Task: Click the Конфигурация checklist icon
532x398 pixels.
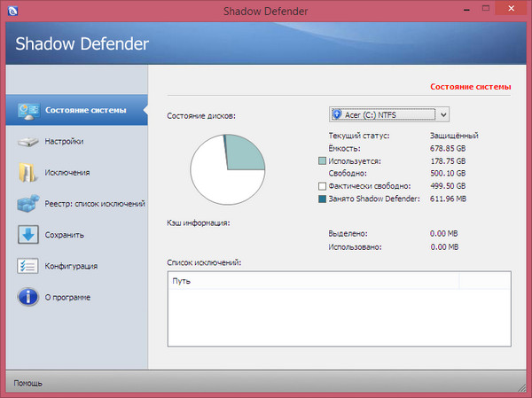Action: click(x=27, y=266)
